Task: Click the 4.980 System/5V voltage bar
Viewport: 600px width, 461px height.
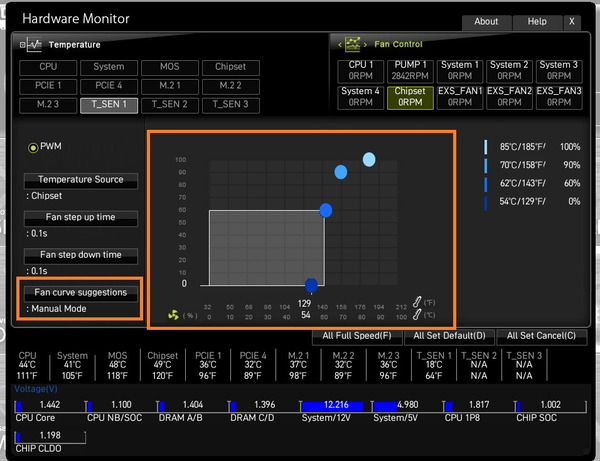Action: click(408, 406)
